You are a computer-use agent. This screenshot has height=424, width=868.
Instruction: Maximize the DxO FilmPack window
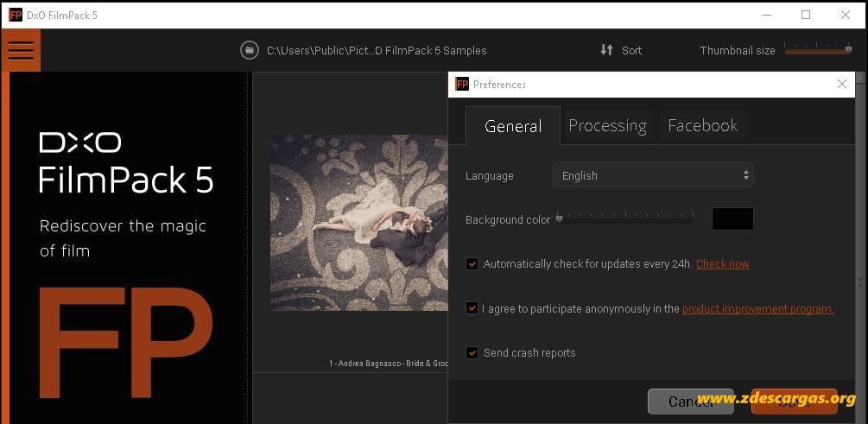[x=806, y=15]
